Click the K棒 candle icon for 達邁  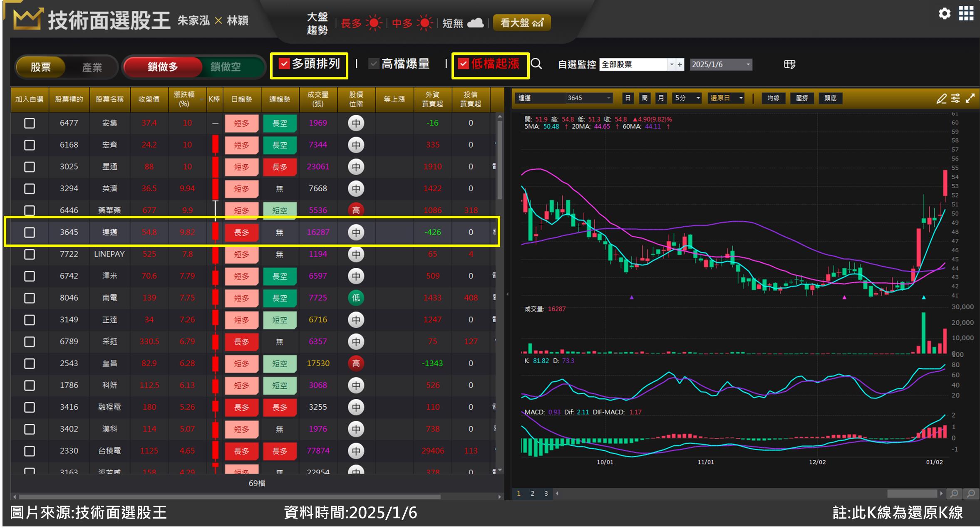click(215, 232)
